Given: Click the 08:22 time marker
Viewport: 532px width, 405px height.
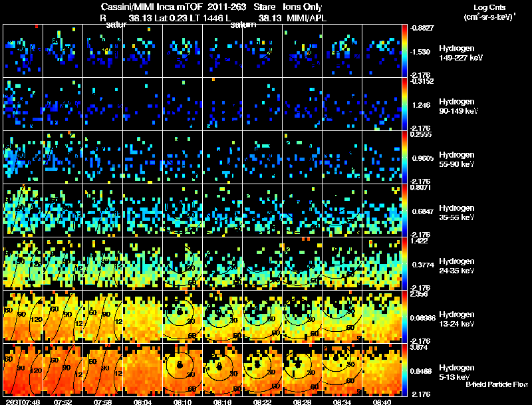Looking at the screenshot, I should click(x=263, y=401).
